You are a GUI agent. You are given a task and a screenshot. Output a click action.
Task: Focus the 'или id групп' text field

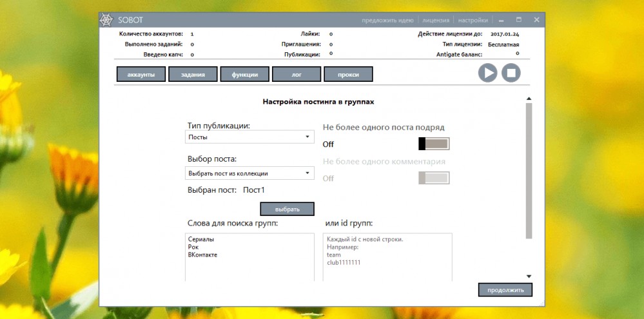[387, 257]
